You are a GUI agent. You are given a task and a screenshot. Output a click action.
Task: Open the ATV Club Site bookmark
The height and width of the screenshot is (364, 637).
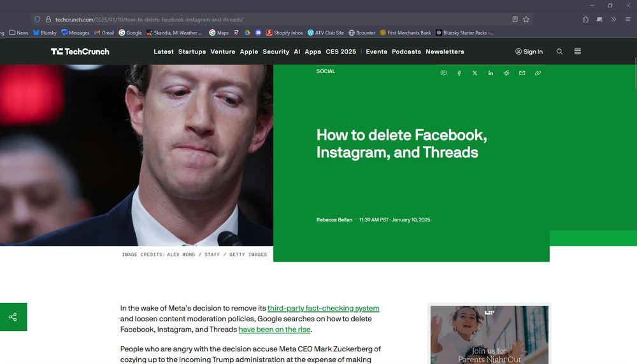[x=326, y=32]
